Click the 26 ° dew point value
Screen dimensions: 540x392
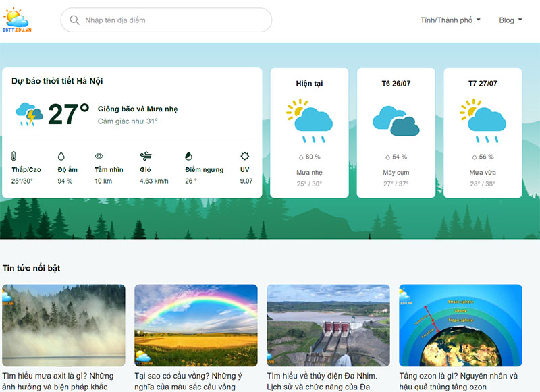click(x=191, y=181)
